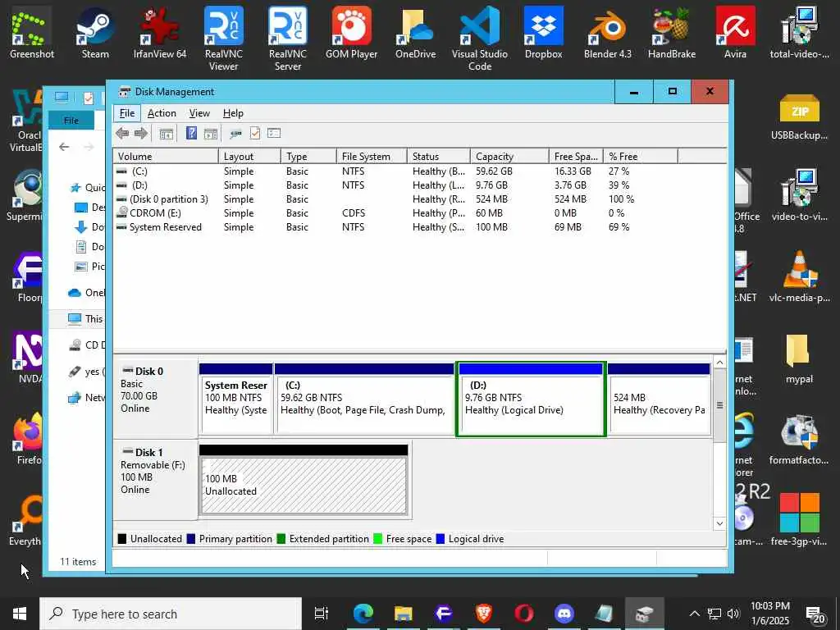Sort by the Status column header
The width and height of the screenshot is (840, 630).
[439, 157]
